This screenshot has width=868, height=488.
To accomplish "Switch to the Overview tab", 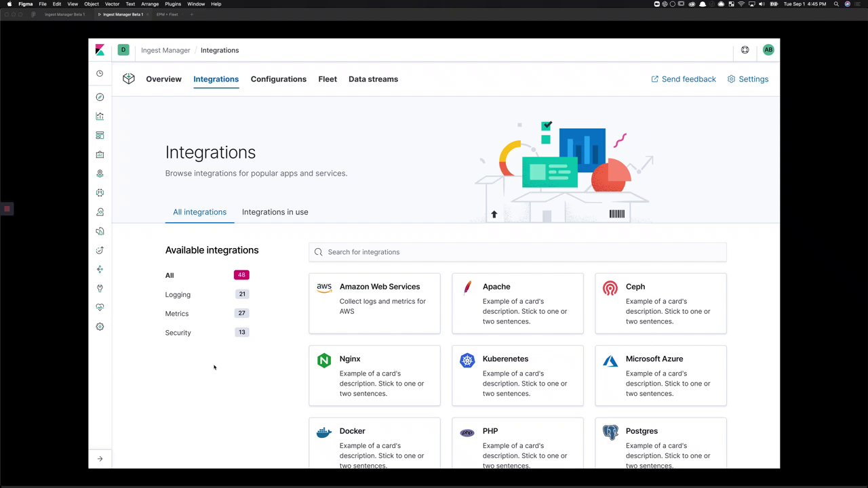I will (163, 79).
